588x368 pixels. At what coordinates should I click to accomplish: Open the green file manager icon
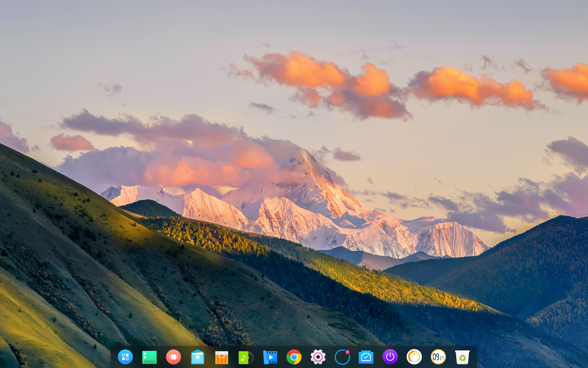coord(149,357)
